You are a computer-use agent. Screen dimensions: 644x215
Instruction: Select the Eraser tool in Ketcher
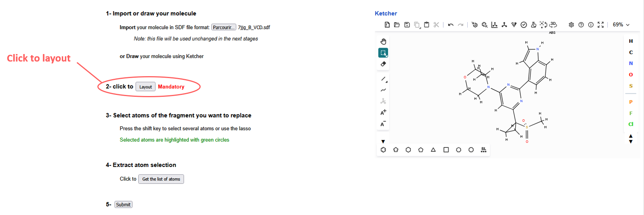pyautogui.click(x=383, y=64)
